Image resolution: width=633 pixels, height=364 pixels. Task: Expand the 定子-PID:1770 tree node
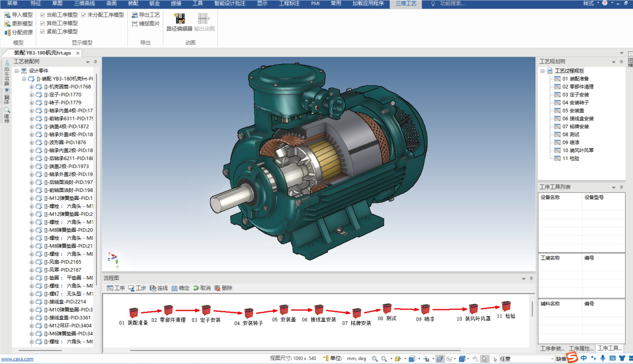tap(32, 94)
